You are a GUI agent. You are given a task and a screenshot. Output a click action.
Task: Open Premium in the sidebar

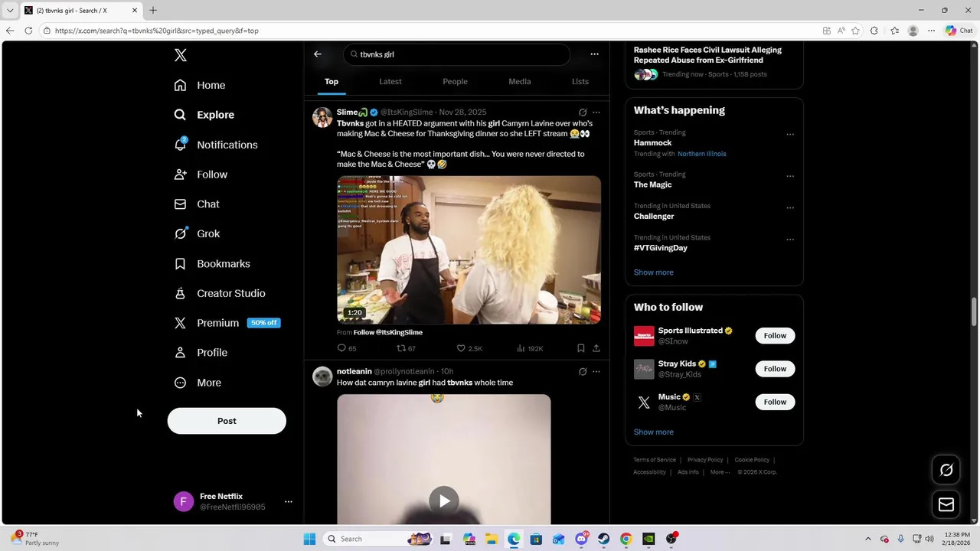tap(227, 323)
